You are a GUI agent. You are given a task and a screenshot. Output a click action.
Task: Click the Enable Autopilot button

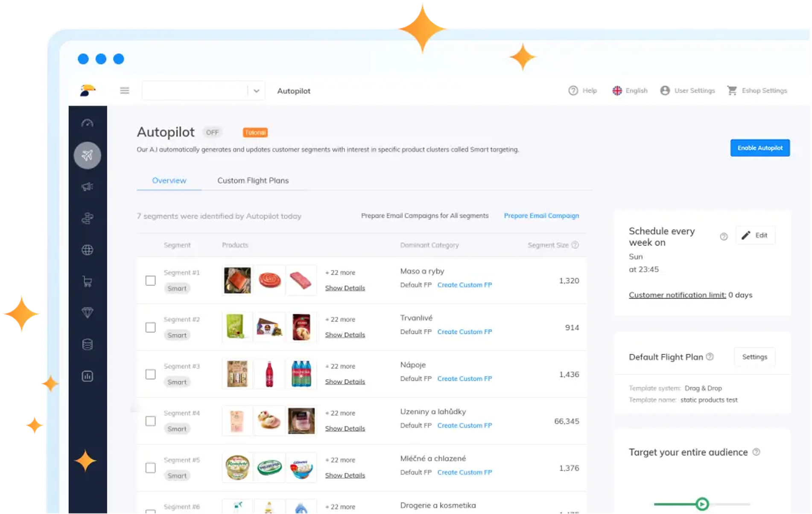(760, 148)
